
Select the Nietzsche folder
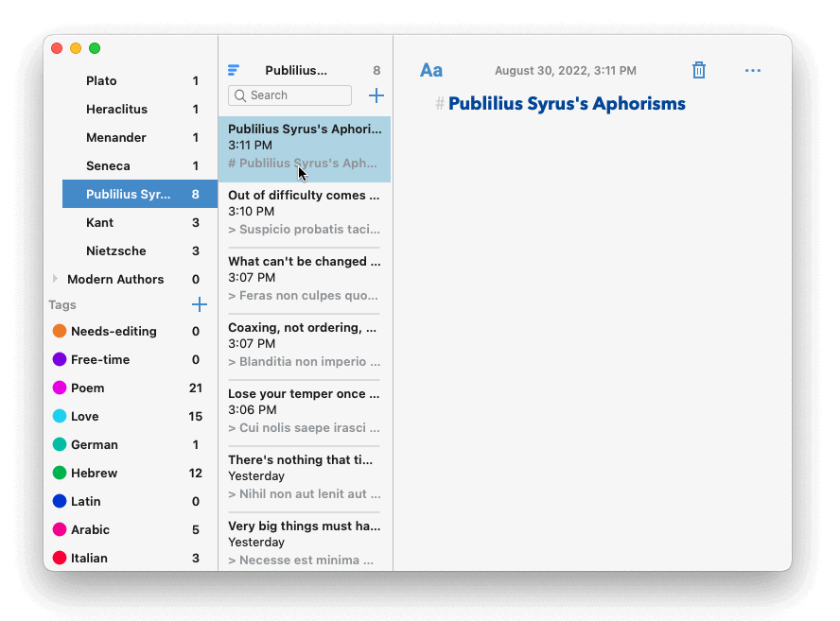[x=140, y=251]
